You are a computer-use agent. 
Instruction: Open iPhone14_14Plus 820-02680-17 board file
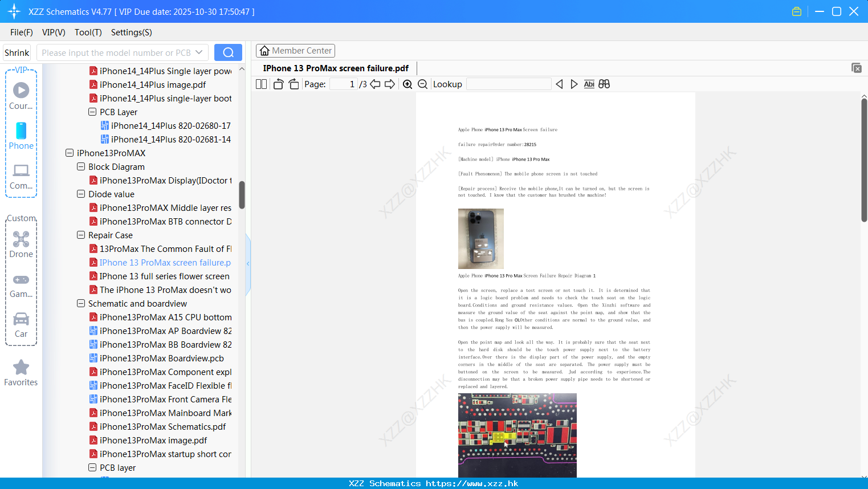(x=165, y=126)
